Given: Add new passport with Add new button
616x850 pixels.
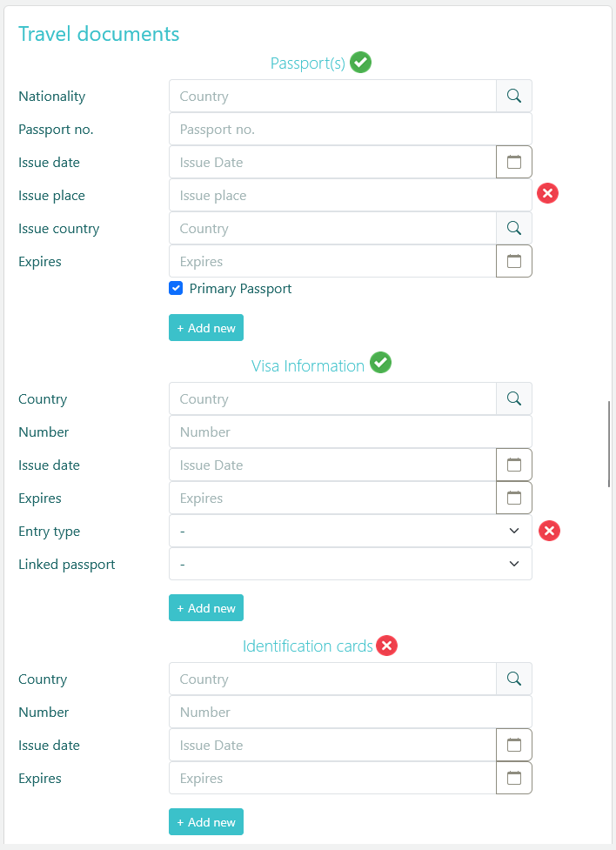Looking at the screenshot, I should pos(206,328).
